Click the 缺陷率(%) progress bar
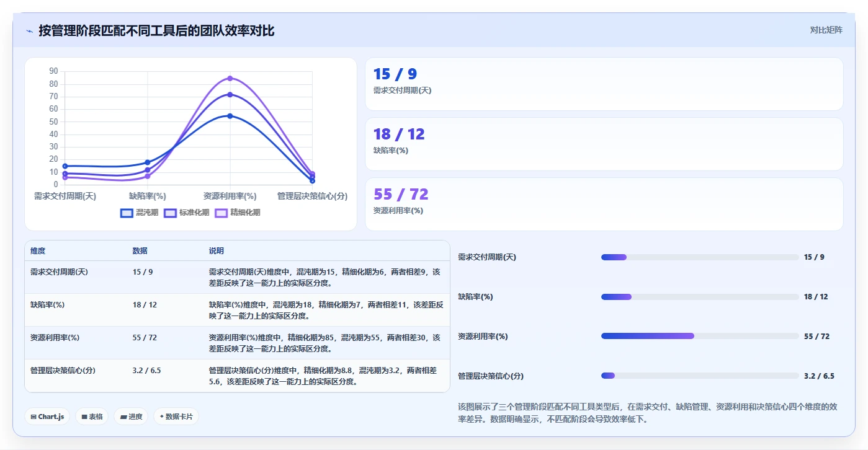The image size is (868, 450). (x=700, y=297)
